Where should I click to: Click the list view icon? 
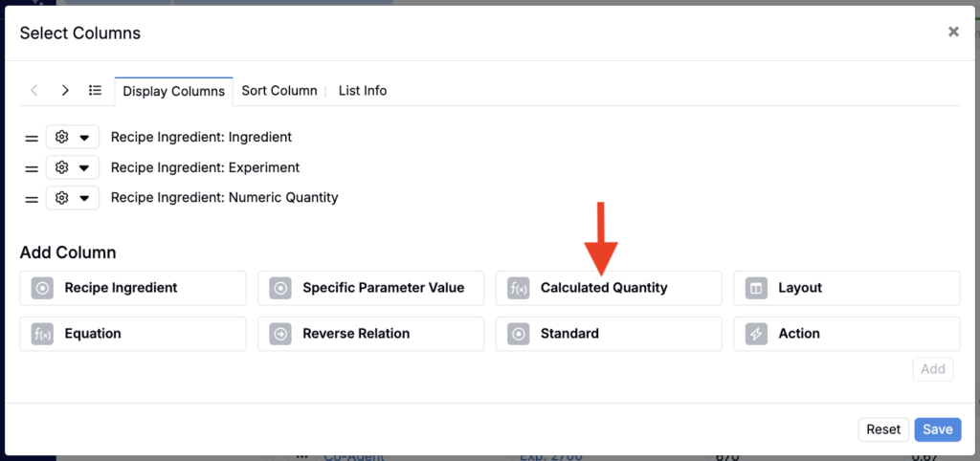pyautogui.click(x=95, y=90)
